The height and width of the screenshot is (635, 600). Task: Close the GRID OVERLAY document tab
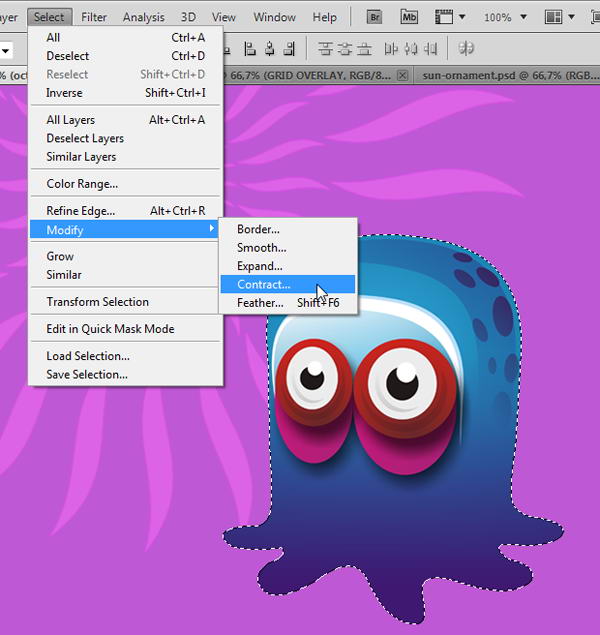click(x=402, y=76)
